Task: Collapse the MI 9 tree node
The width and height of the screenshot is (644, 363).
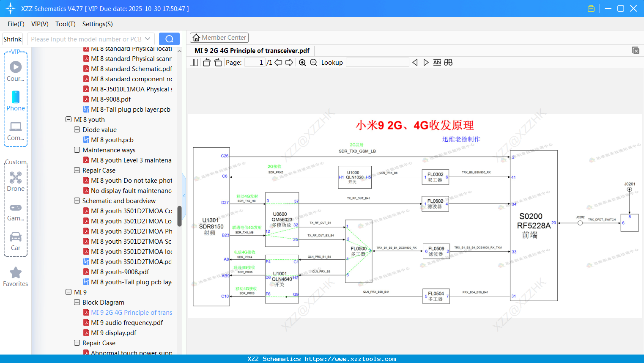Action: [68, 292]
